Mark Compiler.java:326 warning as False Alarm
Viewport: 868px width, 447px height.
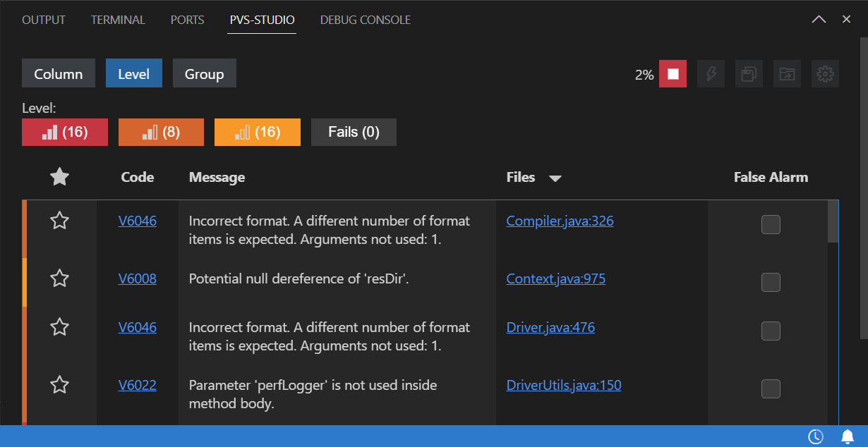coord(770,224)
